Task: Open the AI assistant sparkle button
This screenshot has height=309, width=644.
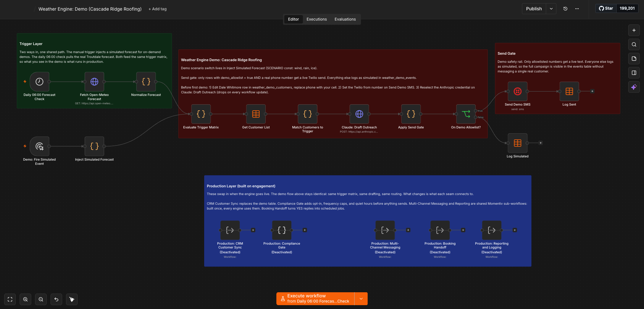Action: (634, 87)
